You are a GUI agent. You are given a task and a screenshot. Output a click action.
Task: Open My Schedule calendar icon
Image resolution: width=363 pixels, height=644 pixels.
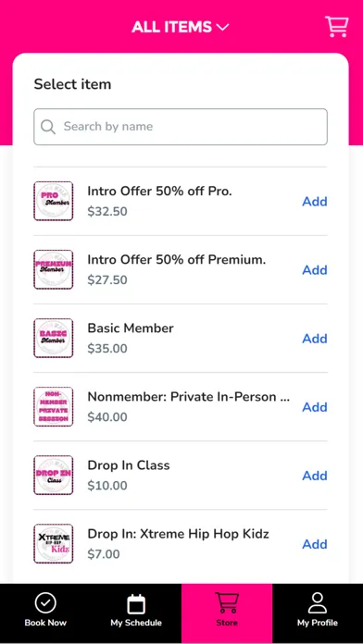(136, 603)
